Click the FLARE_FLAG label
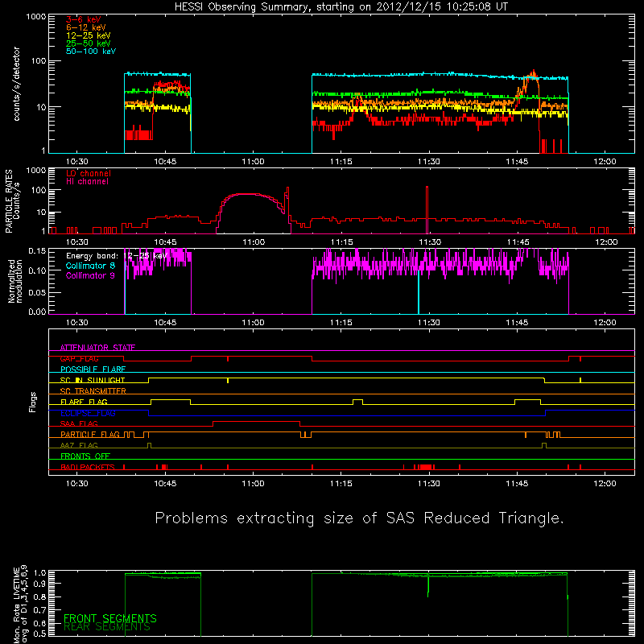The height and width of the screenshot is (644, 644). [84, 402]
